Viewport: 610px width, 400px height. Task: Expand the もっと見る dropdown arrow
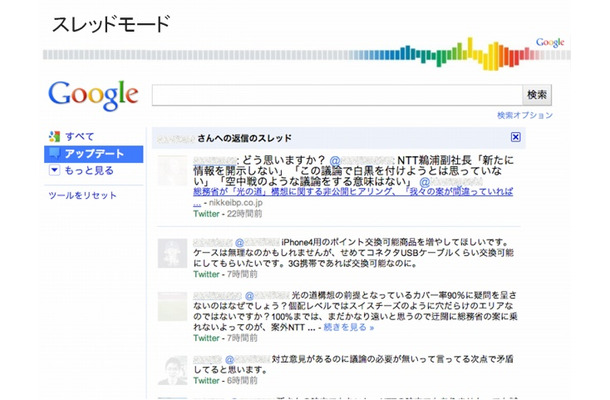click(54, 170)
